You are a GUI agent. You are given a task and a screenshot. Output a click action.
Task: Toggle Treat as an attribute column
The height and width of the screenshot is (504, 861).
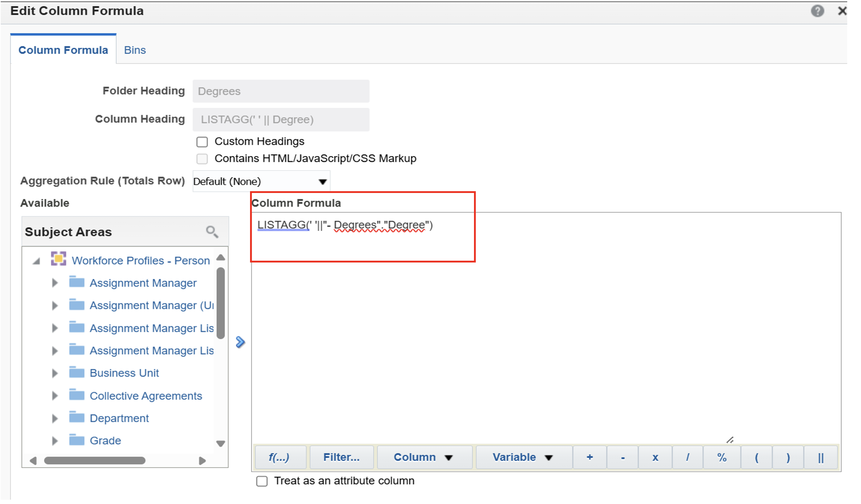(262, 481)
